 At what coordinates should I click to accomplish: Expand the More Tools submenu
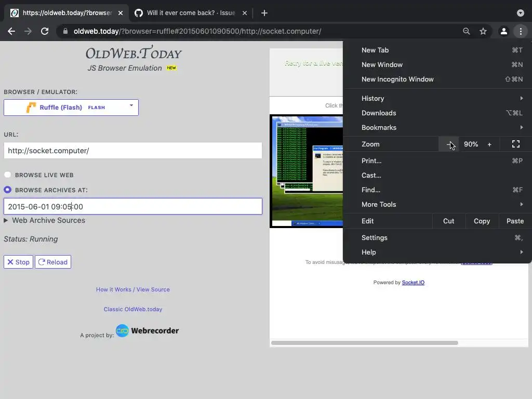[437, 204]
